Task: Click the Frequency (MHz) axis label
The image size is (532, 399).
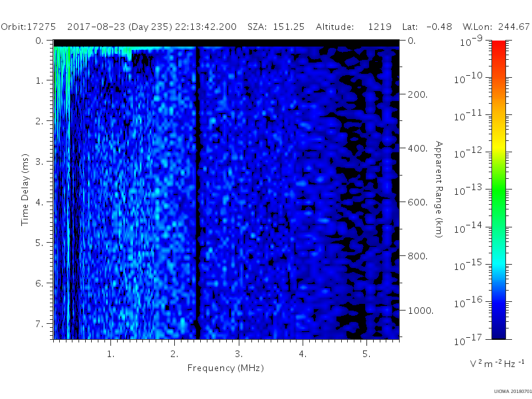Action: click(225, 368)
